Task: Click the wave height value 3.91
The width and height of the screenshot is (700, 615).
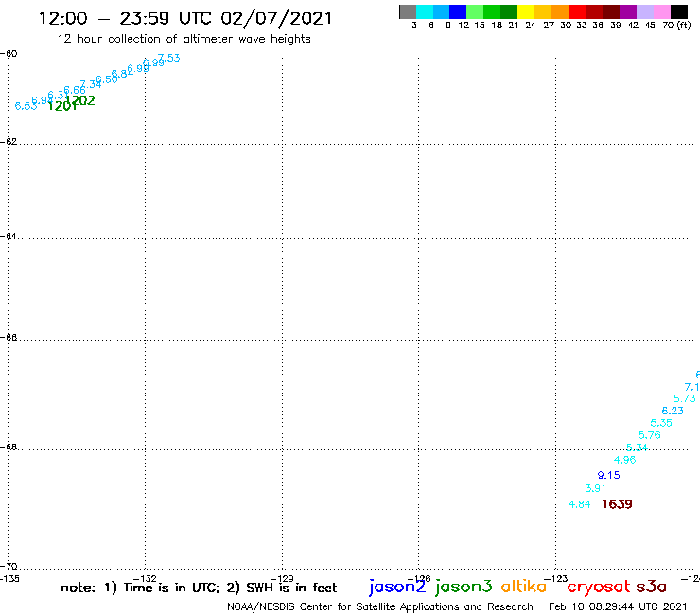Action: pyautogui.click(x=596, y=488)
